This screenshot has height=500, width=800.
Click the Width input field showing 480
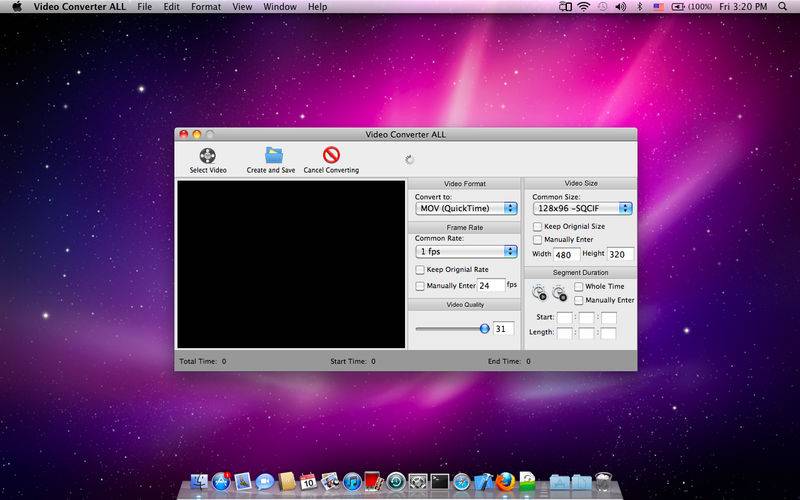click(x=566, y=255)
